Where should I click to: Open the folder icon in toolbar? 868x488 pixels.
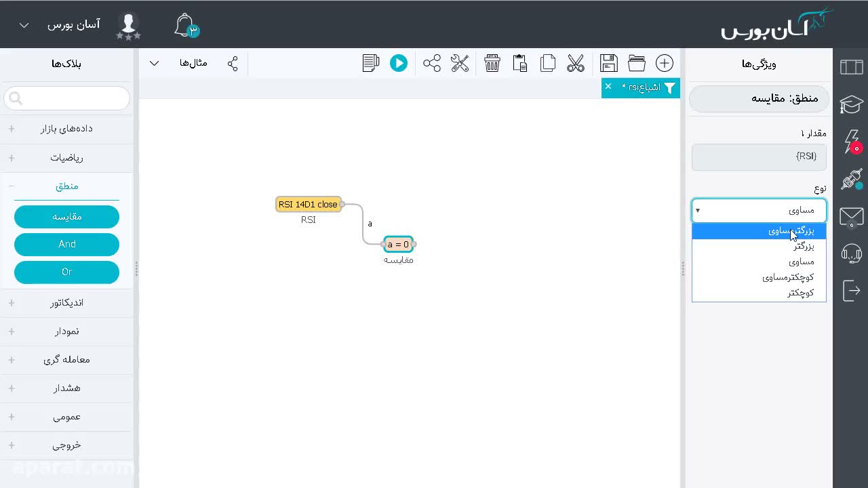point(637,63)
